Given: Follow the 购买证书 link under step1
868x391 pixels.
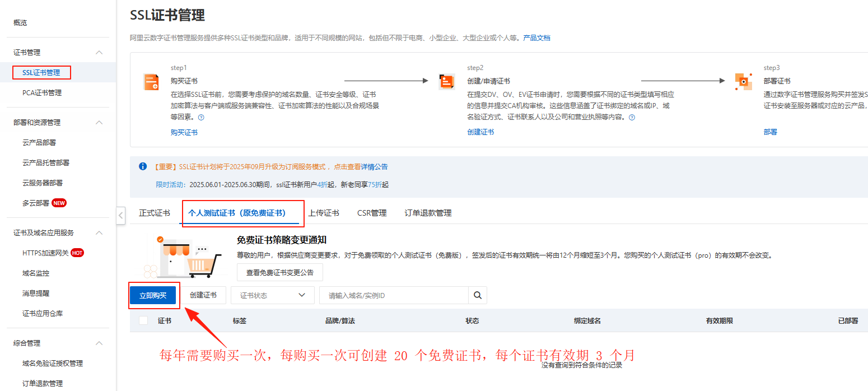Looking at the screenshot, I should point(184,133).
